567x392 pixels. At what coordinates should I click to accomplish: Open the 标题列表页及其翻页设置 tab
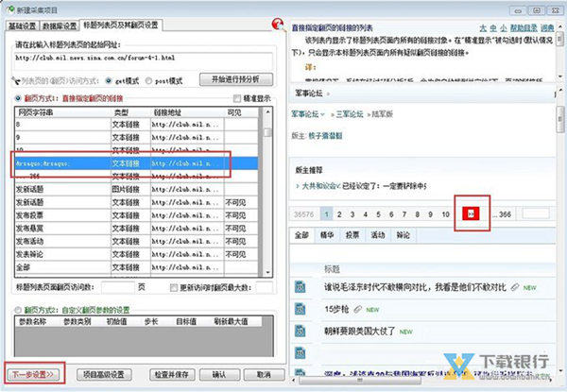121,25
